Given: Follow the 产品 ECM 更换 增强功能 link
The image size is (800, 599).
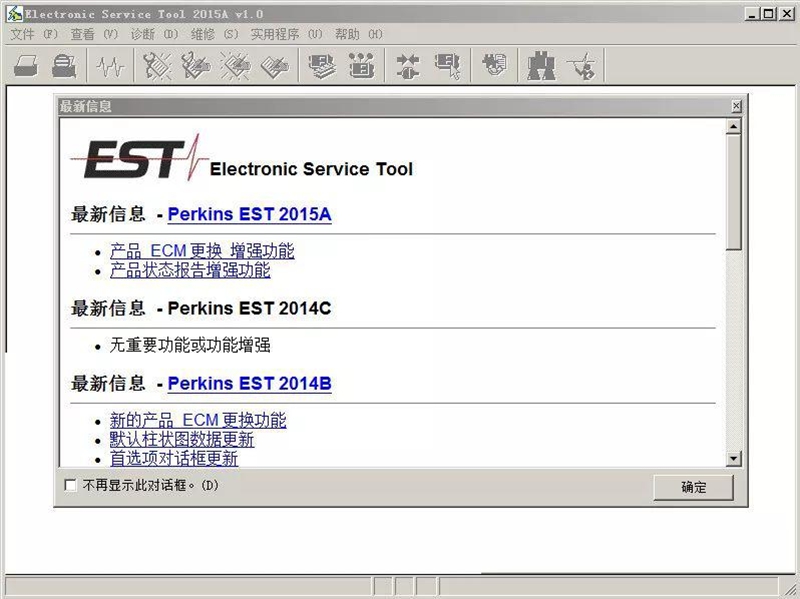Looking at the screenshot, I should pos(202,251).
